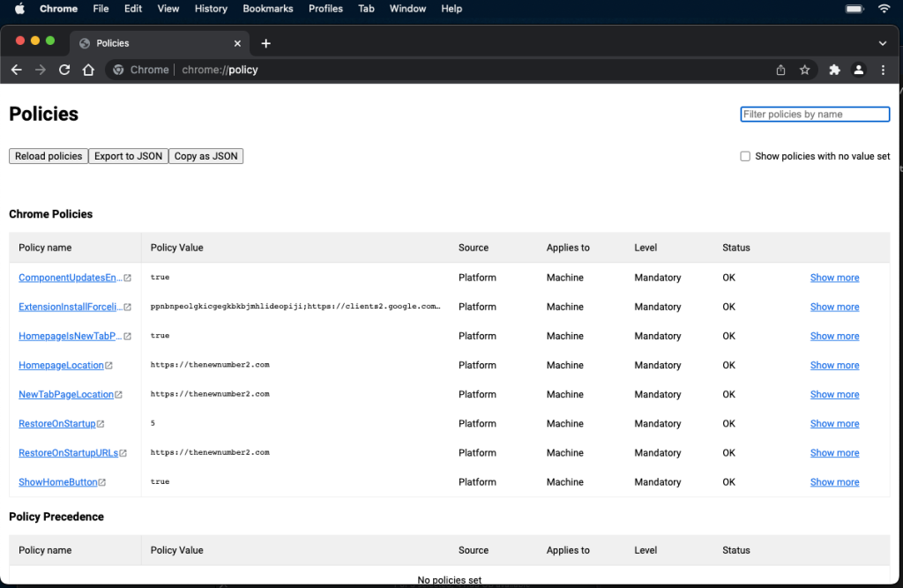
Task: Enable Show policies with no value set
Action: pos(745,156)
